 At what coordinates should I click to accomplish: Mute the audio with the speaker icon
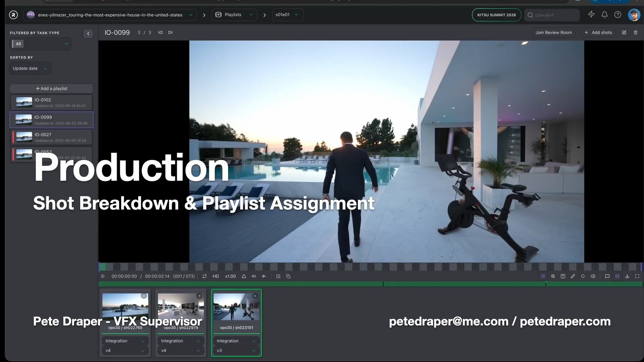pyautogui.click(x=254, y=276)
